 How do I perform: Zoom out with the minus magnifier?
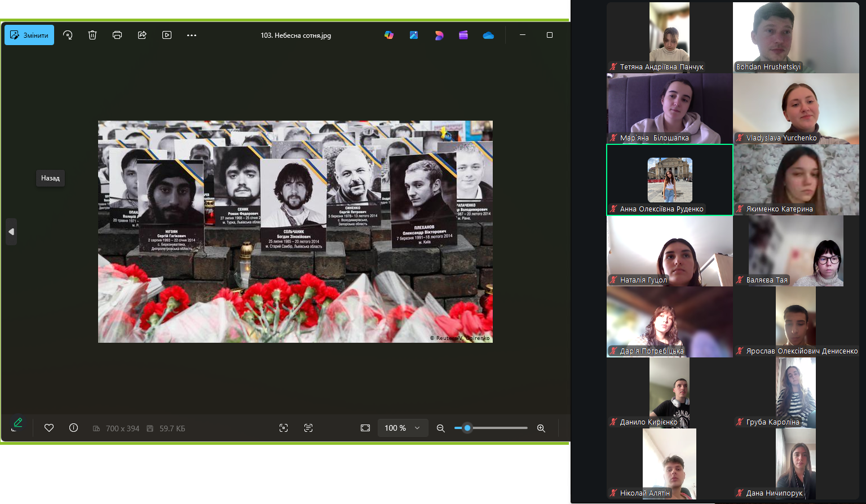pos(441,428)
